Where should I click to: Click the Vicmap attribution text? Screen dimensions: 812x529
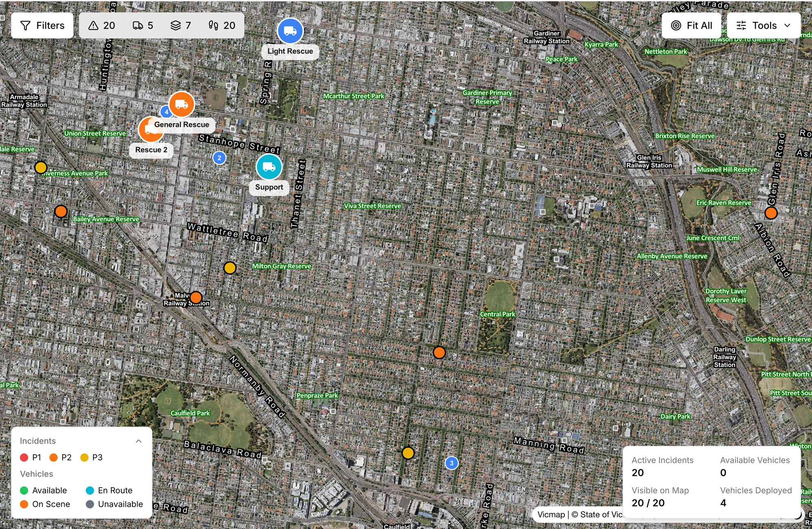click(x=579, y=514)
